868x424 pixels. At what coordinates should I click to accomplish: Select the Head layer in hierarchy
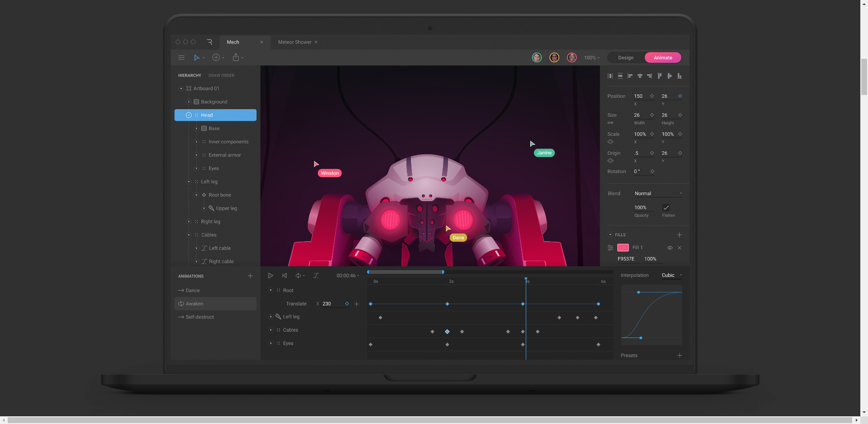click(215, 115)
